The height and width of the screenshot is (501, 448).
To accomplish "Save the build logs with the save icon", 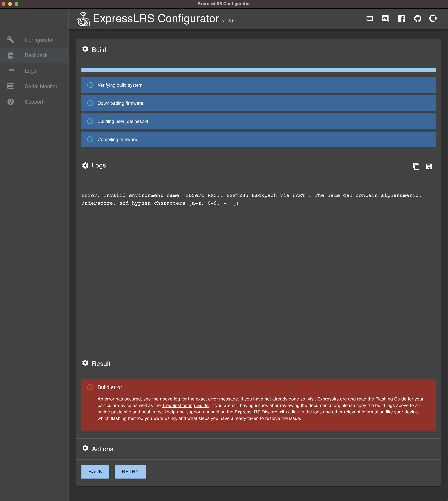I will [429, 166].
